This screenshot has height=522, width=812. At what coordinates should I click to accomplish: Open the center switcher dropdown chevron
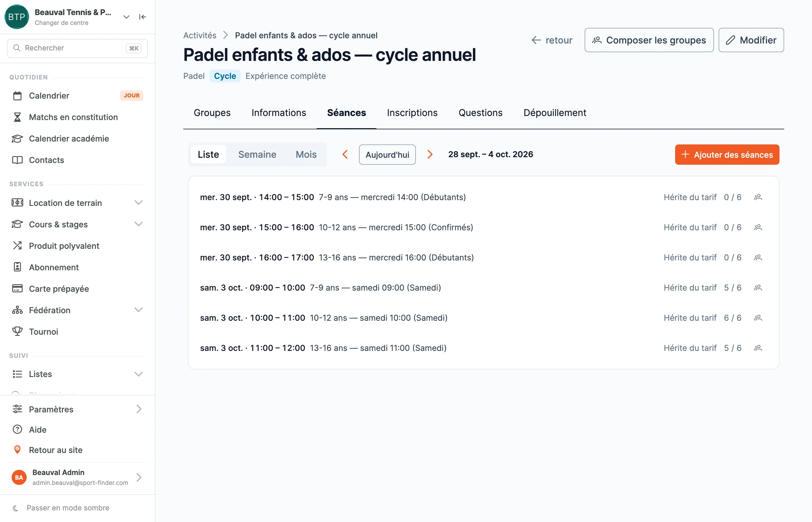[x=126, y=17]
